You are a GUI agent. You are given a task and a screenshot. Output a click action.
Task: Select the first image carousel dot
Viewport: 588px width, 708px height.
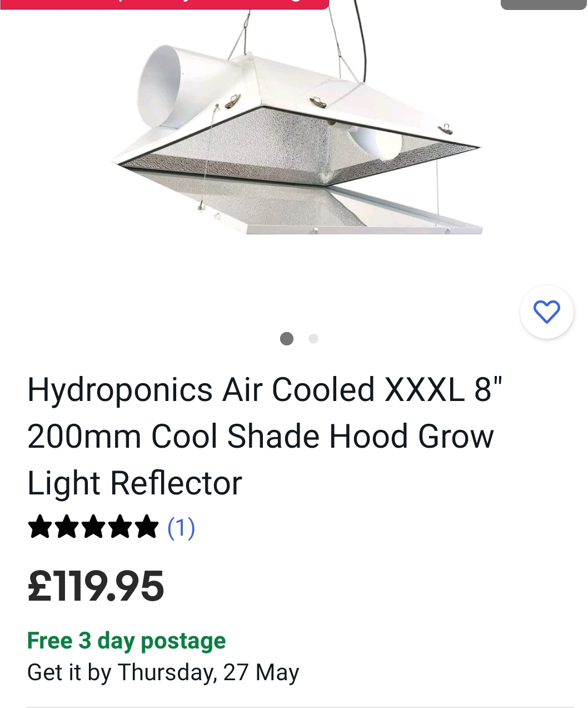[x=287, y=338]
